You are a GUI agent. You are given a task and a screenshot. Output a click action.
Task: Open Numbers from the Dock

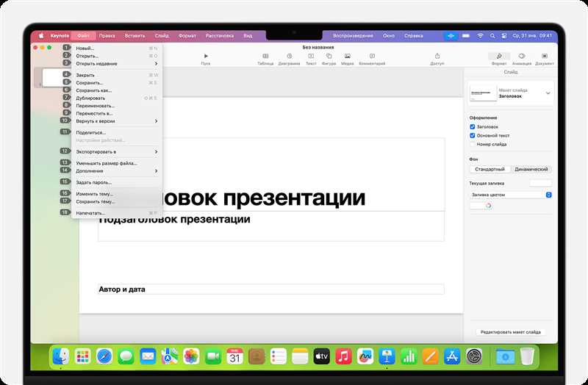(409, 356)
